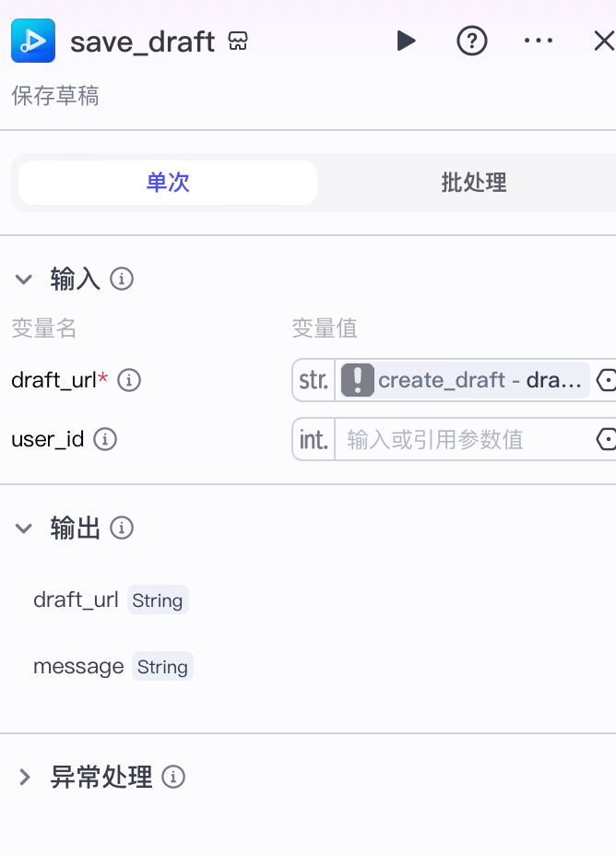
Task: Switch to the 批处理 tab
Action: (x=474, y=183)
